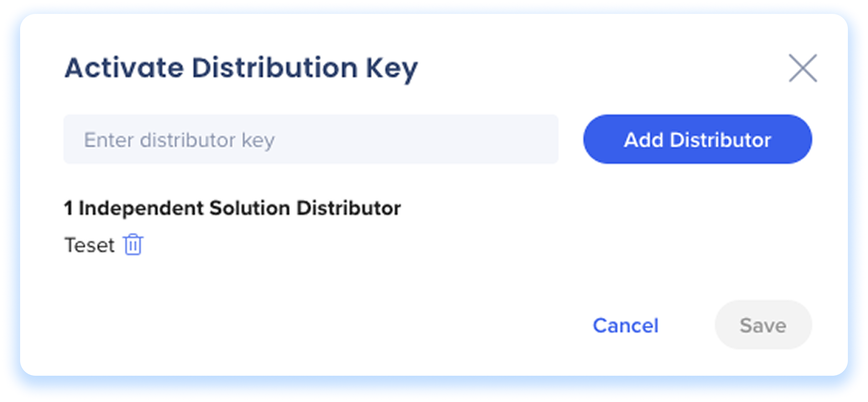This screenshot has width=868, height=402.
Task: Click the Activate Distribution Key title
Action: pyautogui.click(x=241, y=68)
